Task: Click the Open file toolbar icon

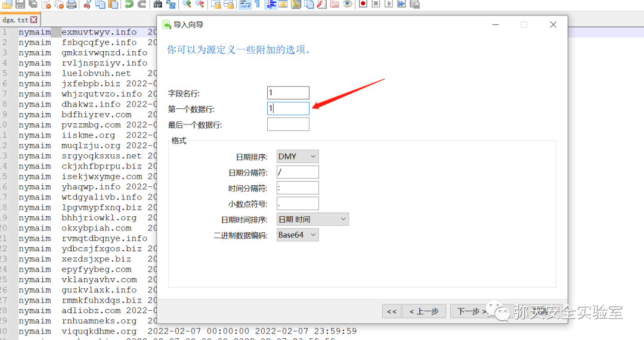Action: [7, 4]
